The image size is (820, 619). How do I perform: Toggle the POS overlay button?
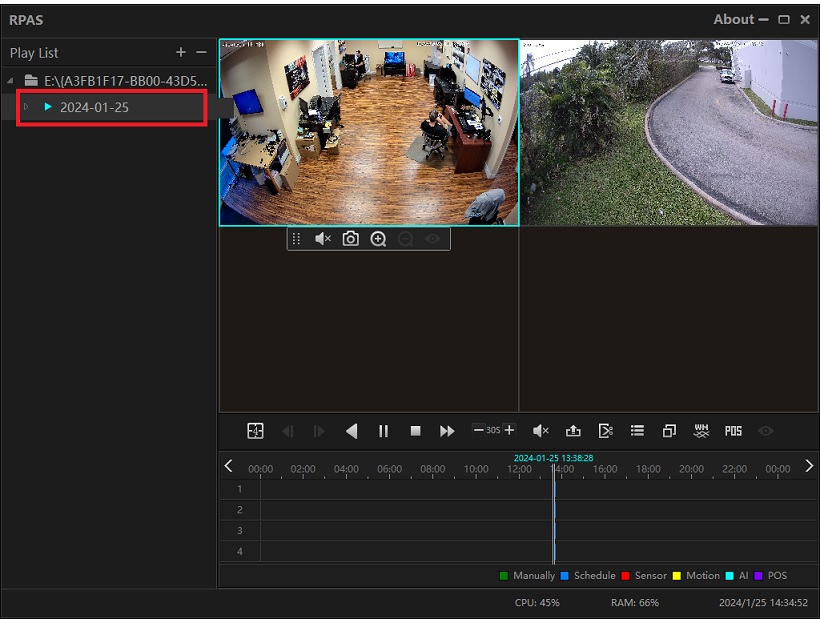tap(733, 431)
